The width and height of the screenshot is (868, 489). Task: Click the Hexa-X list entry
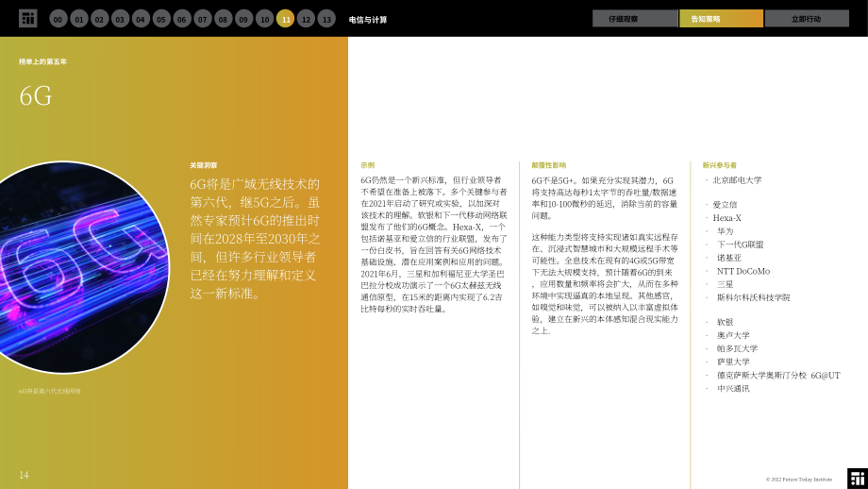726,218
